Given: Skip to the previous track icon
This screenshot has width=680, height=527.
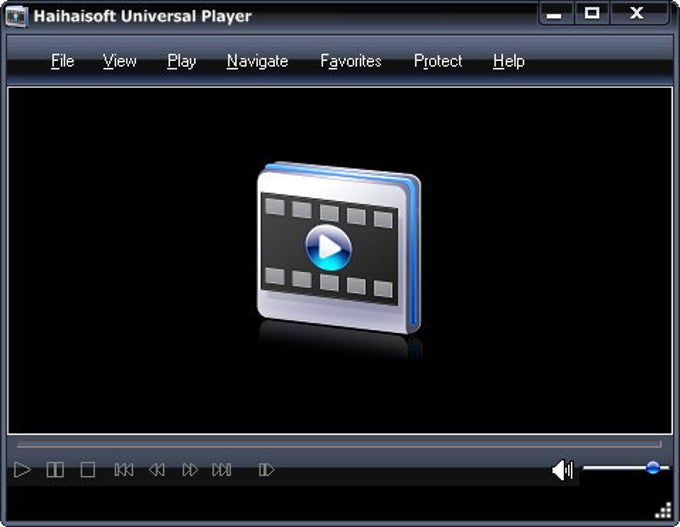Looking at the screenshot, I should [124, 470].
